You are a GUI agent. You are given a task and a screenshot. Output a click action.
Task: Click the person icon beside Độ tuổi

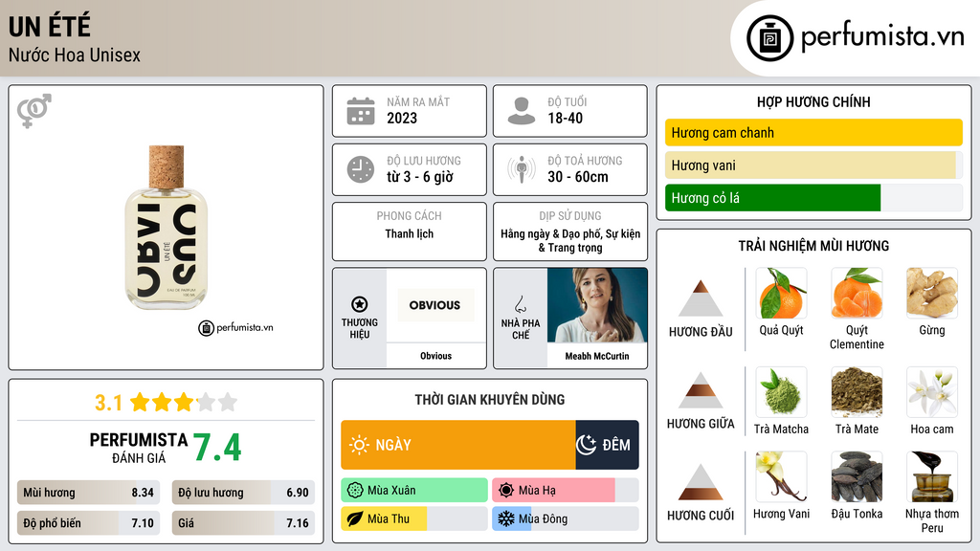[x=522, y=111]
